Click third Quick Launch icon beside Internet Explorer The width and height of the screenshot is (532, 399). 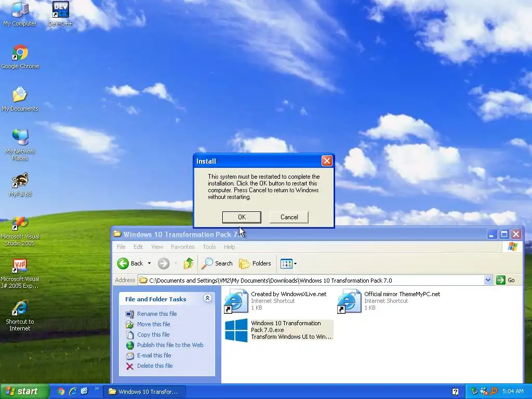[x=84, y=392]
